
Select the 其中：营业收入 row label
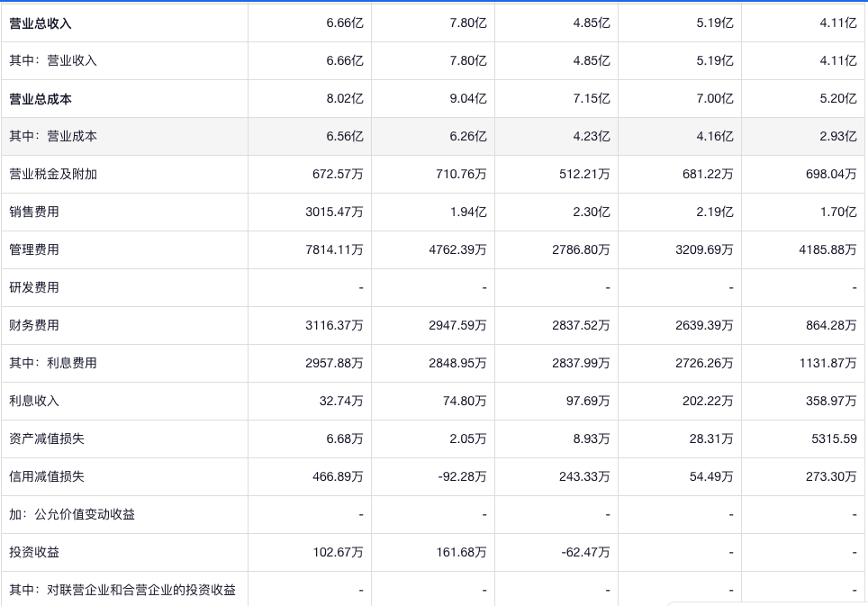[53, 61]
